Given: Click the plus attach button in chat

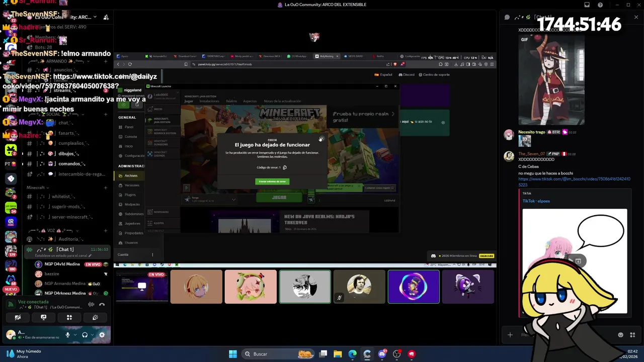Looking at the screenshot, I should pos(510,335).
